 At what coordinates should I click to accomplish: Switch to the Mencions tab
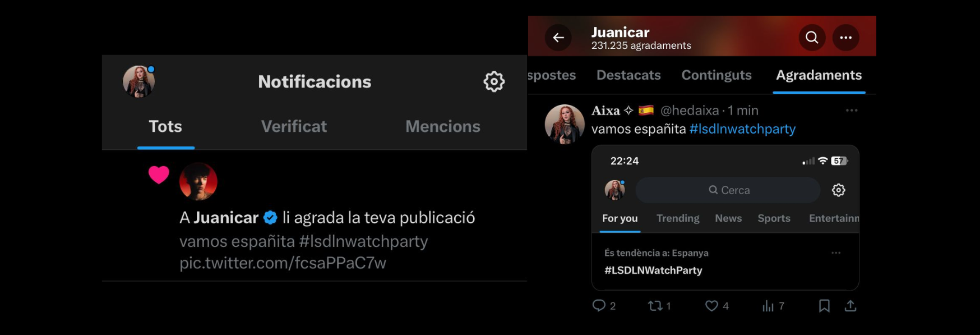[x=443, y=127]
